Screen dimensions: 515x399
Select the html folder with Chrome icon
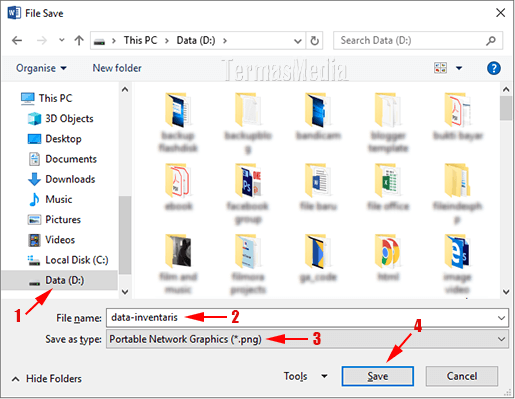[x=388, y=258]
